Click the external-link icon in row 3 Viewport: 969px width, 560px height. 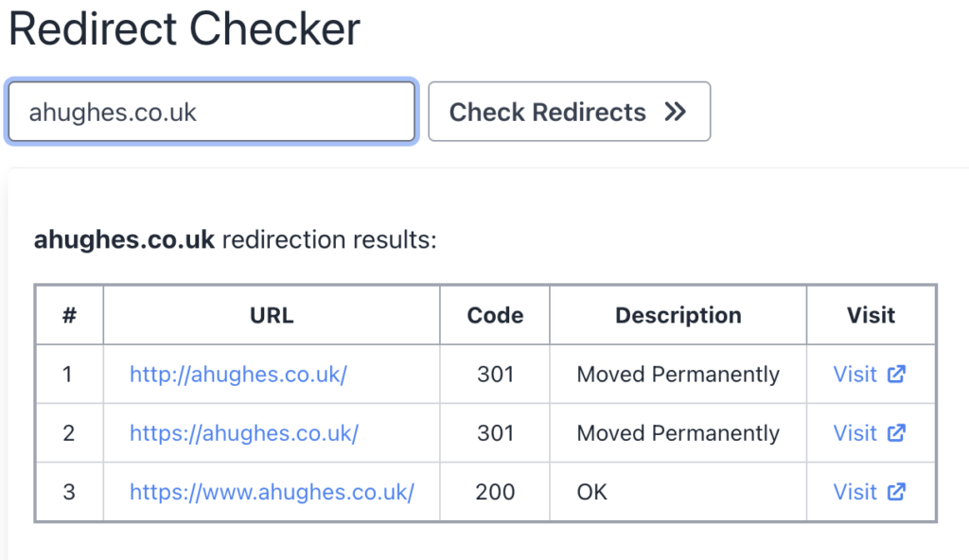(x=896, y=491)
